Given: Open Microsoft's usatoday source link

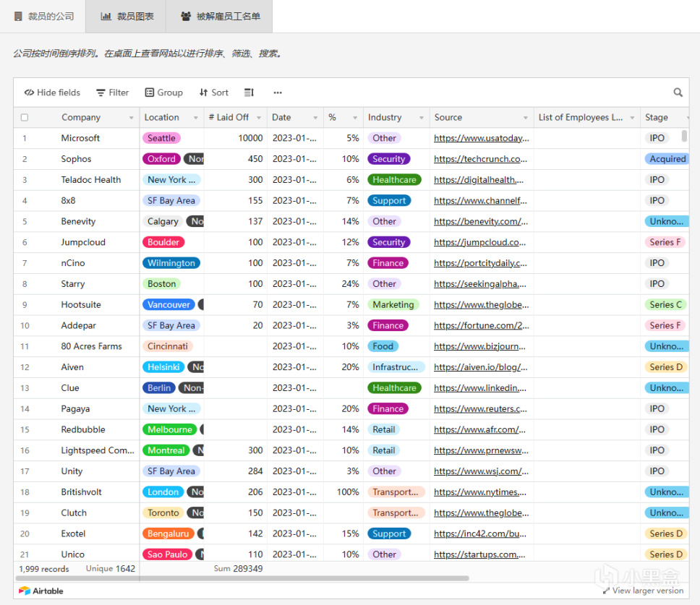Looking at the screenshot, I should tap(482, 138).
